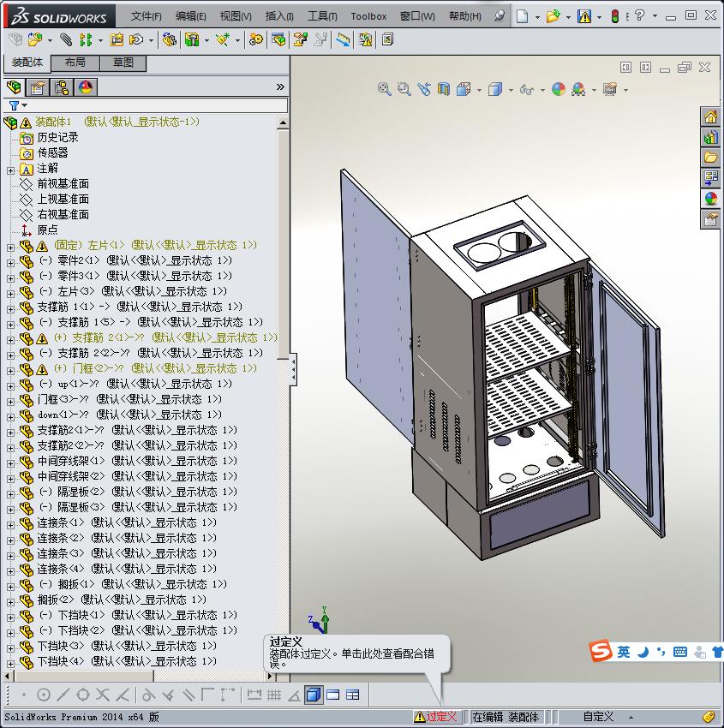Expand the 零件2<1> component node
The width and height of the screenshot is (724, 728).
10,263
